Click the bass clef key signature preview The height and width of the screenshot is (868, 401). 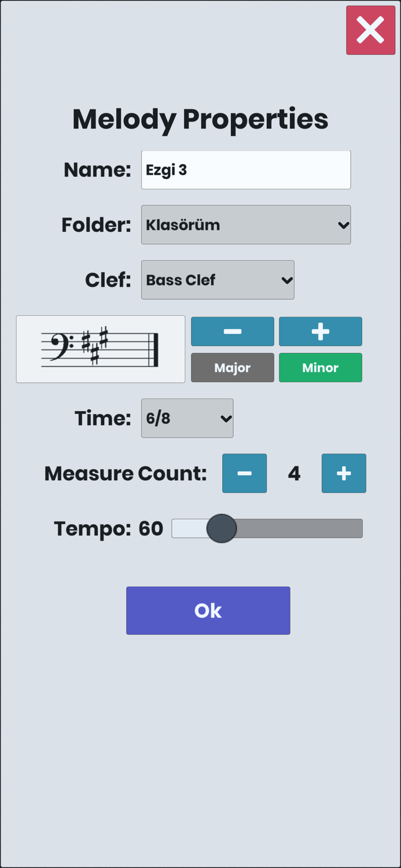(101, 349)
